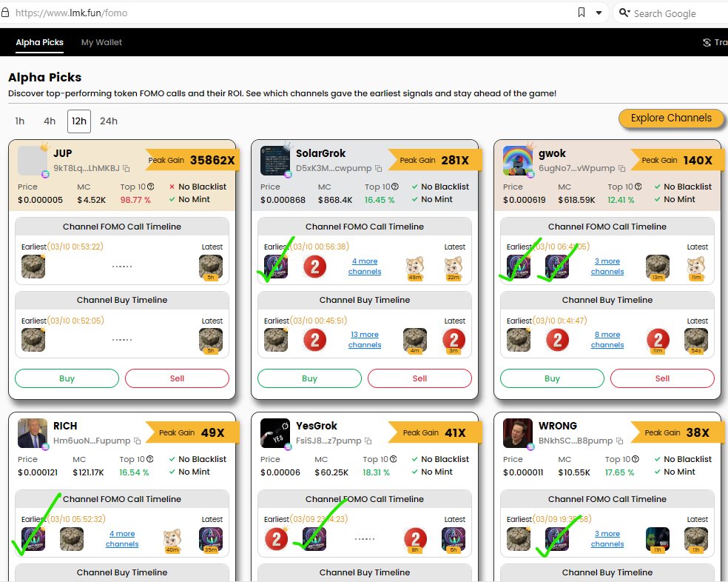Click the JUP latest FOMO call channel icon
The image size is (728, 582).
point(211,267)
